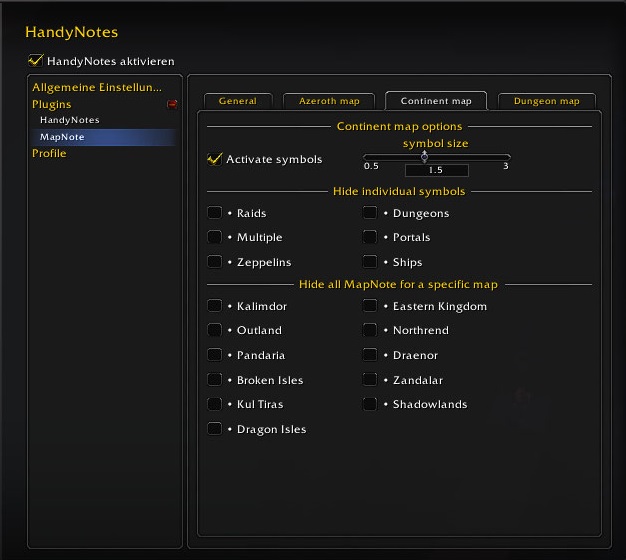This screenshot has width=626, height=560.
Task: Hide Raids symbols checkbox
Action: coord(214,213)
